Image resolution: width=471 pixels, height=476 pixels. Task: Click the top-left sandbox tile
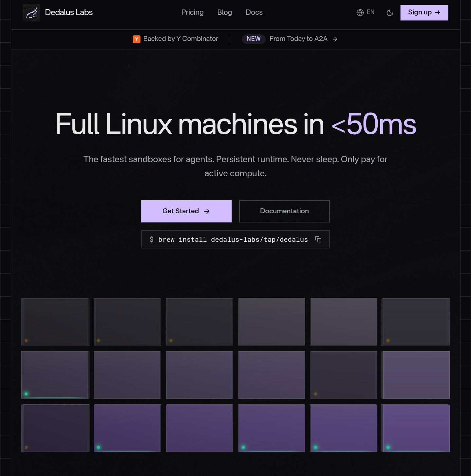(55, 322)
